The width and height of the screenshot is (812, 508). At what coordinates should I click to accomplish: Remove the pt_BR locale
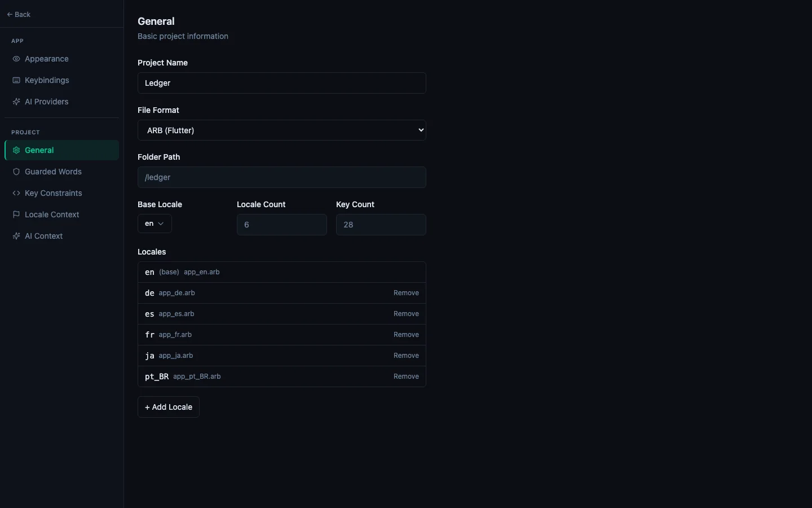coord(406,376)
